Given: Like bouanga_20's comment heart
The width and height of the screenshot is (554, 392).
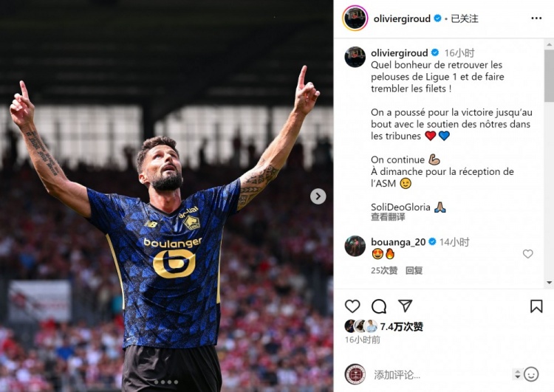Looking at the screenshot, I should (528, 253).
